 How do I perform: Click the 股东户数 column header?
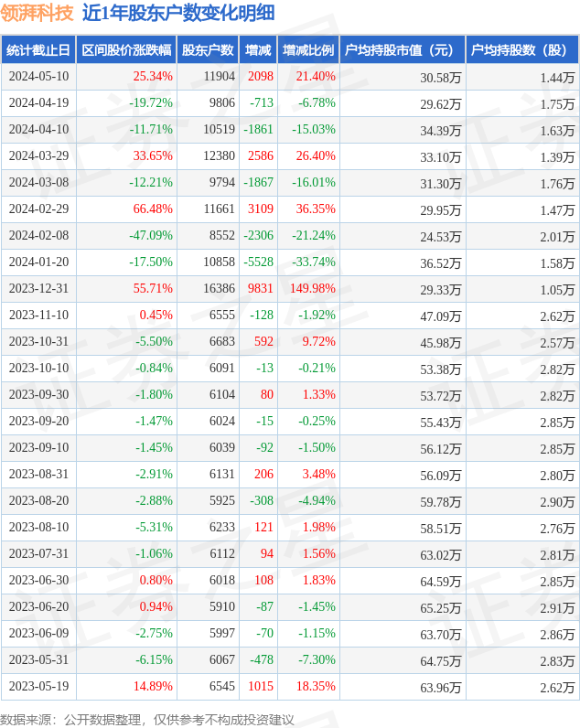(207, 49)
